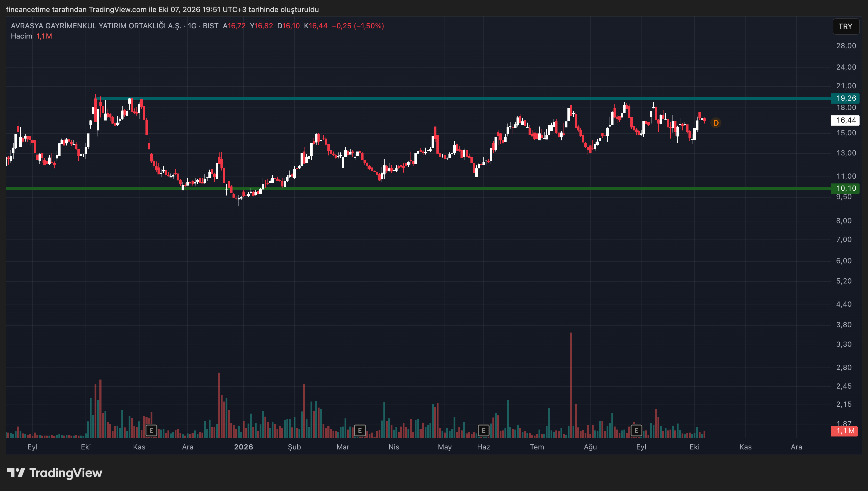868x491 pixels.
Task: Click the tallest volume bar in late Tem
Action: pyautogui.click(x=571, y=385)
